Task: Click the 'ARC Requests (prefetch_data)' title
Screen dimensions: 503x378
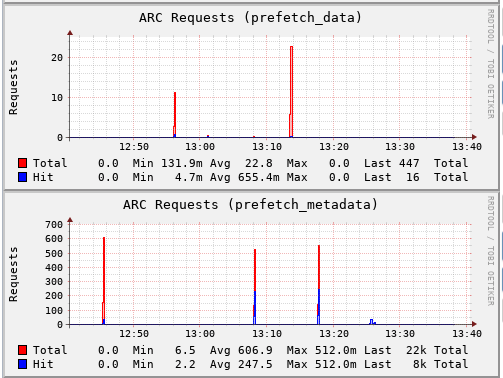Action: point(250,18)
